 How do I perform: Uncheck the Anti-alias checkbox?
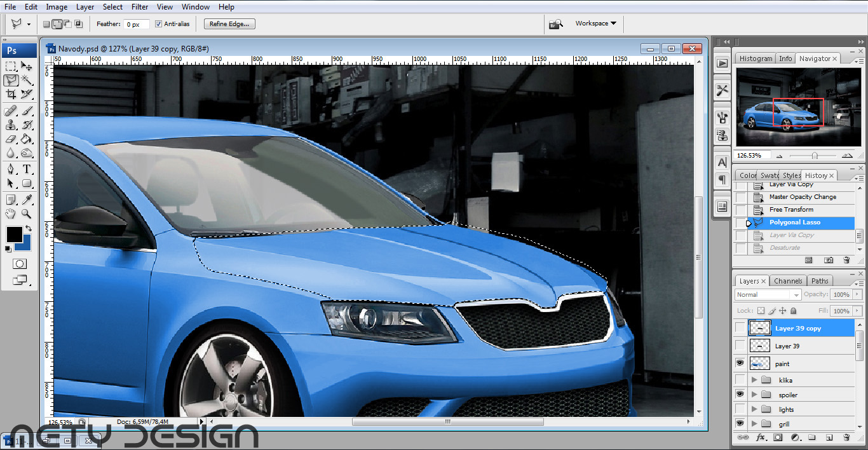[x=158, y=24]
